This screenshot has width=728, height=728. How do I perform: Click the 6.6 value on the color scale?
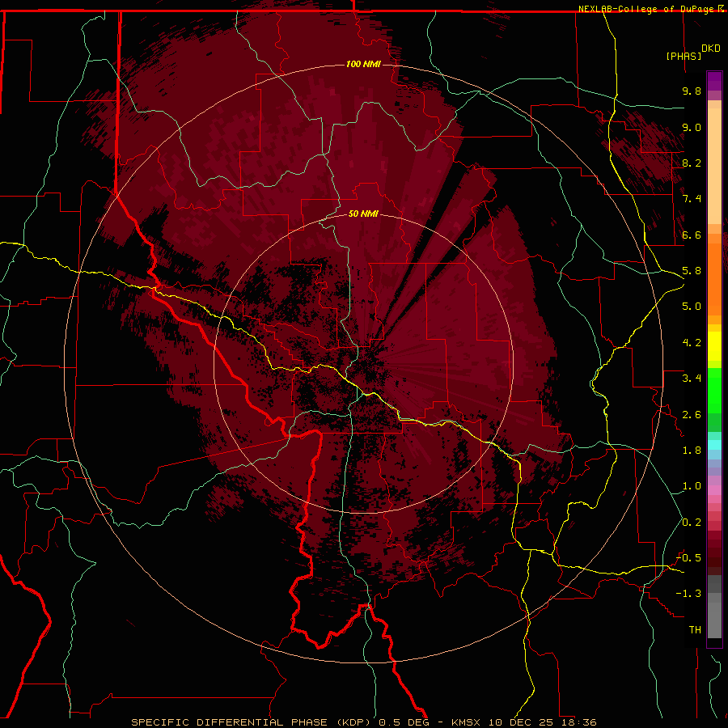click(x=692, y=235)
